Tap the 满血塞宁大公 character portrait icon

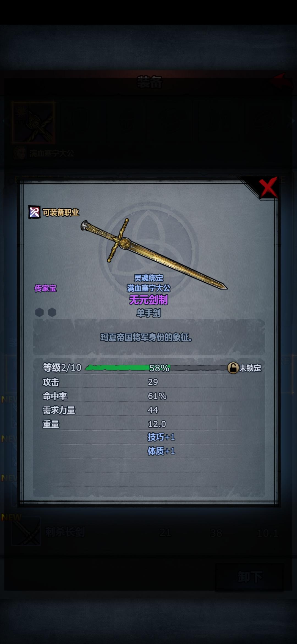pos(20,153)
